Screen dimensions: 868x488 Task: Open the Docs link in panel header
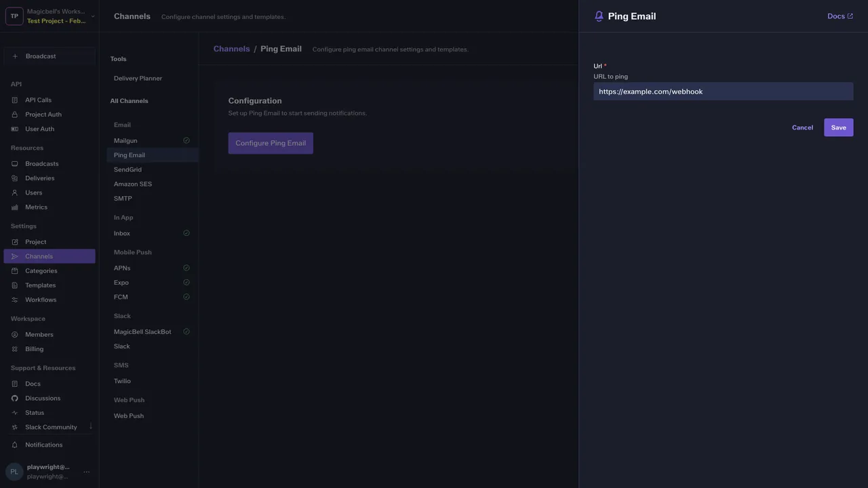840,16
